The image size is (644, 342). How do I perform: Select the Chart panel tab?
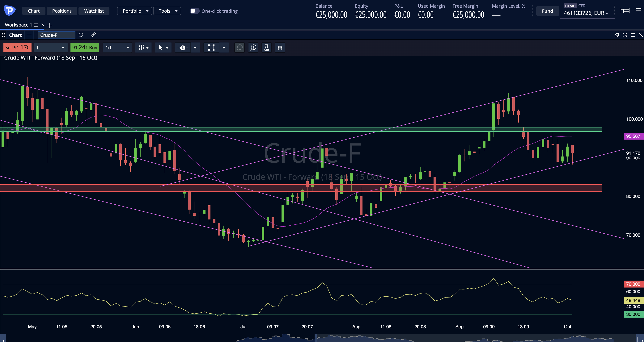pyautogui.click(x=15, y=35)
